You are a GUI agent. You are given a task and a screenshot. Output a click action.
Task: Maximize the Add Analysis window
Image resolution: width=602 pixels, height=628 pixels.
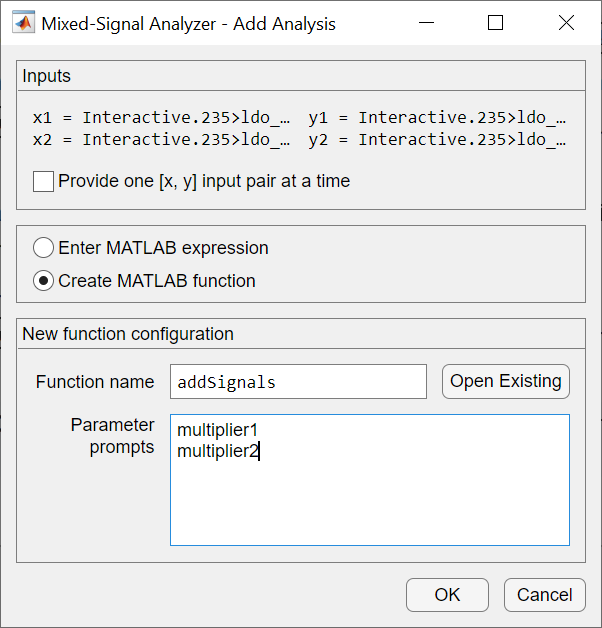[x=495, y=23]
